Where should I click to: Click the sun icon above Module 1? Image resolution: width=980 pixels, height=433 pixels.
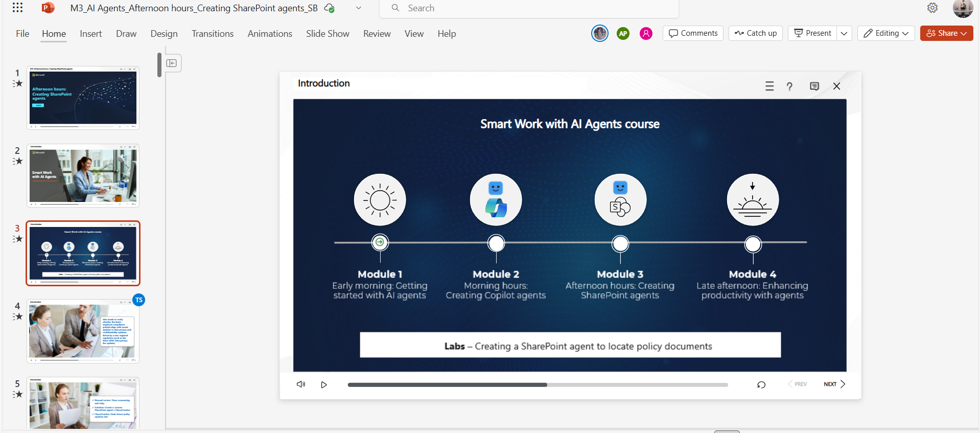[x=380, y=200]
